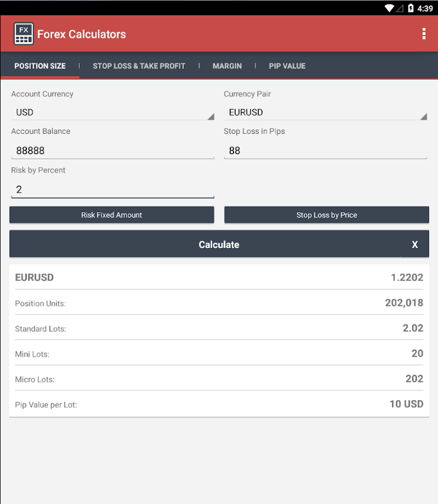Go to the Pip Value tab
Viewport: 438px width, 504px height.
coord(287,66)
